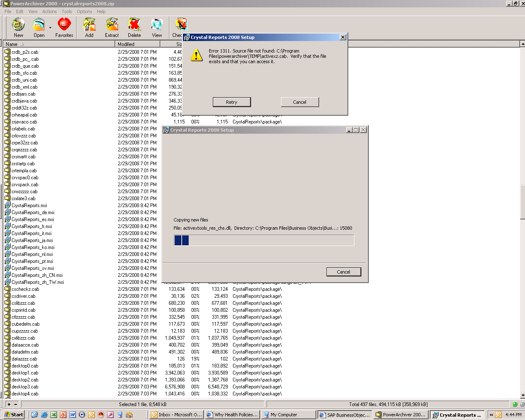This screenshot has height=420, width=525.
Task: Launch Internet Explorer from Quick Launch
Action: [x=44, y=415]
